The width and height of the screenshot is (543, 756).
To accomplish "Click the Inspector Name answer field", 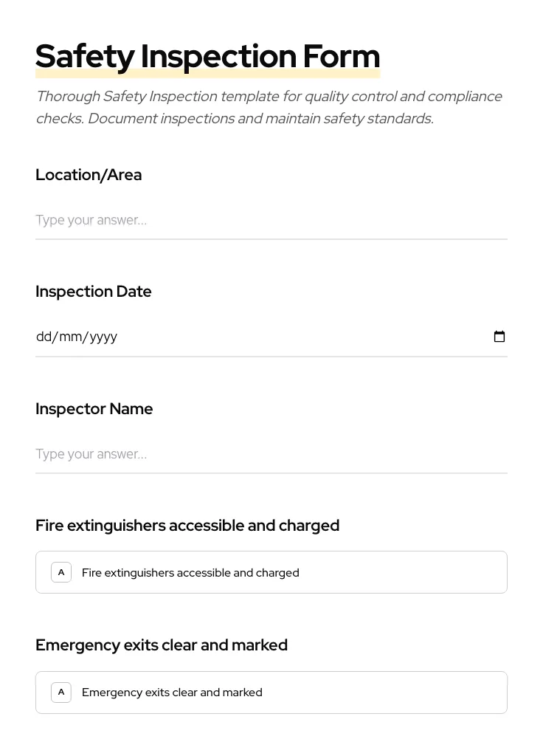I will [x=271, y=453].
